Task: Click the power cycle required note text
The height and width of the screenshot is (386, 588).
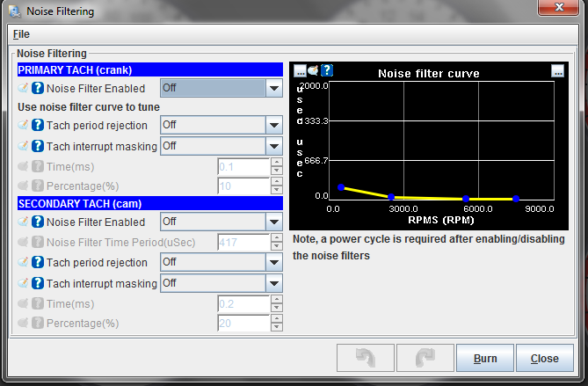Action: click(429, 247)
